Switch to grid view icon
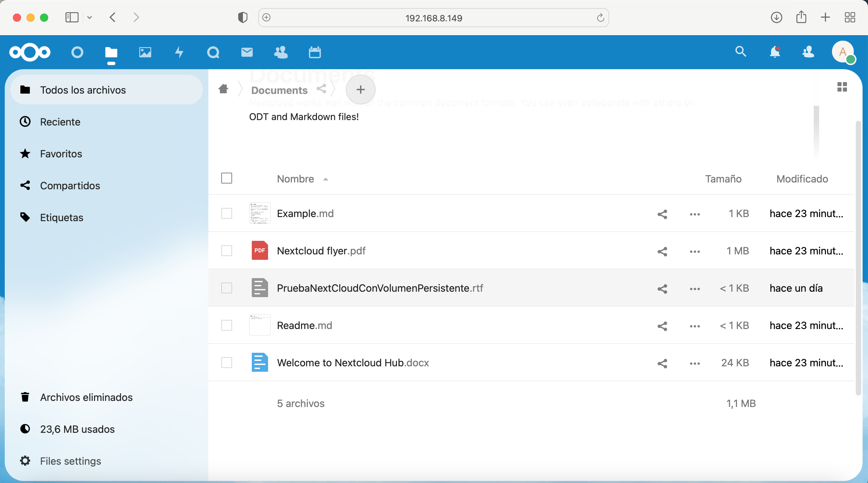868x483 pixels. coord(842,87)
